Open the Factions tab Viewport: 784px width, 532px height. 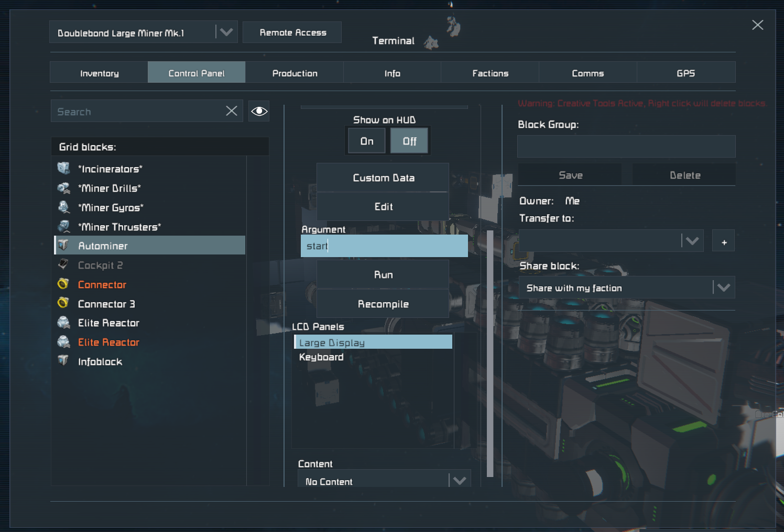tap(490, 73)
